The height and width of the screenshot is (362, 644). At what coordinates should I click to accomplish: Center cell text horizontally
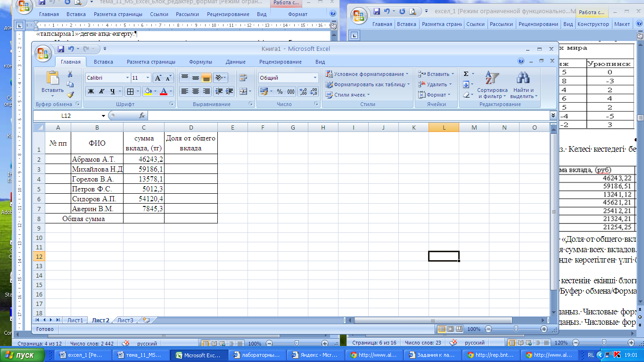195,91
